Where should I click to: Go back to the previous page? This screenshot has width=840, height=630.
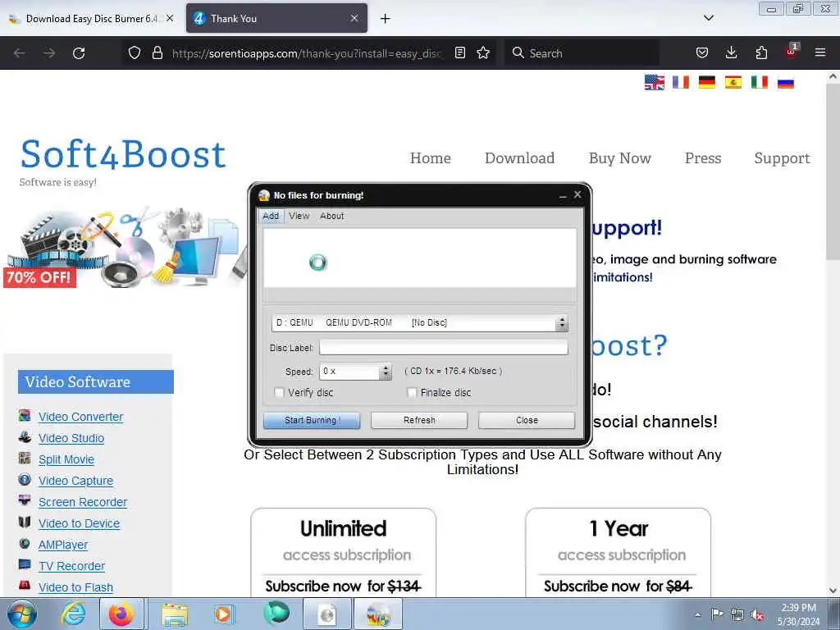pos(20,53)
